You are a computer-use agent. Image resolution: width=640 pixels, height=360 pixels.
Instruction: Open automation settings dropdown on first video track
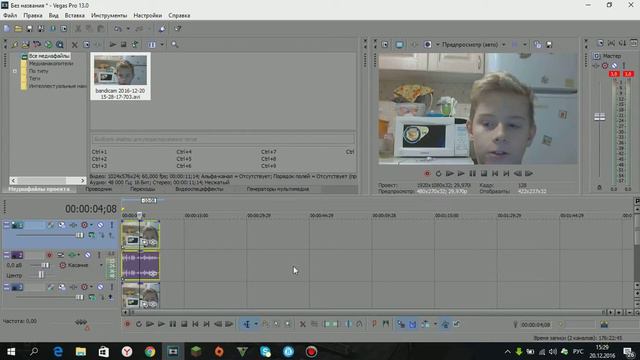pos(91,225)
